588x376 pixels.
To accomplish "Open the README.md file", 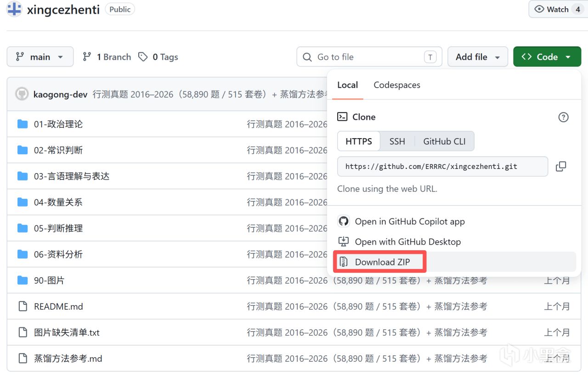I will [58, 306].
